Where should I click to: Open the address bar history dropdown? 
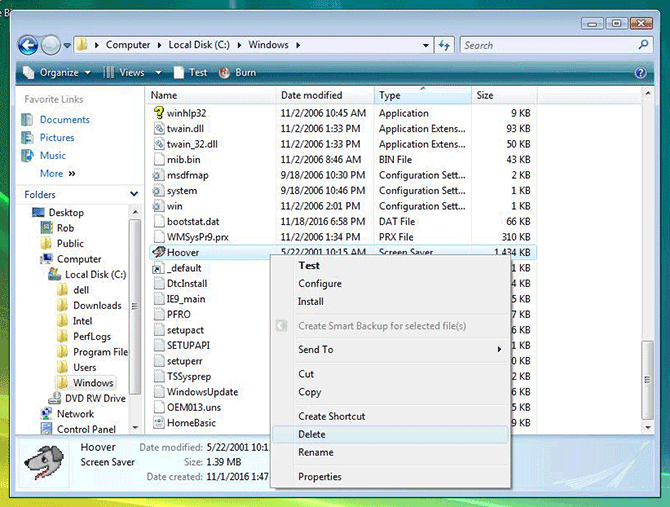click(x=426, y=45)
